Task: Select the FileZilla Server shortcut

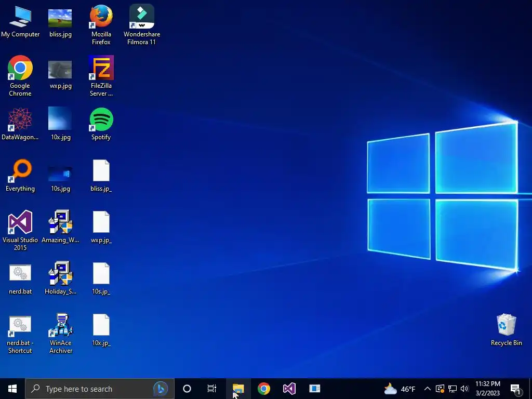Action: [101, 77]
